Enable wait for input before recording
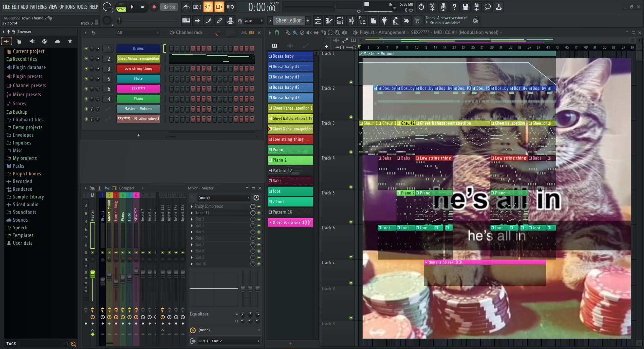 pyautogui.click(x=197, y=7)
